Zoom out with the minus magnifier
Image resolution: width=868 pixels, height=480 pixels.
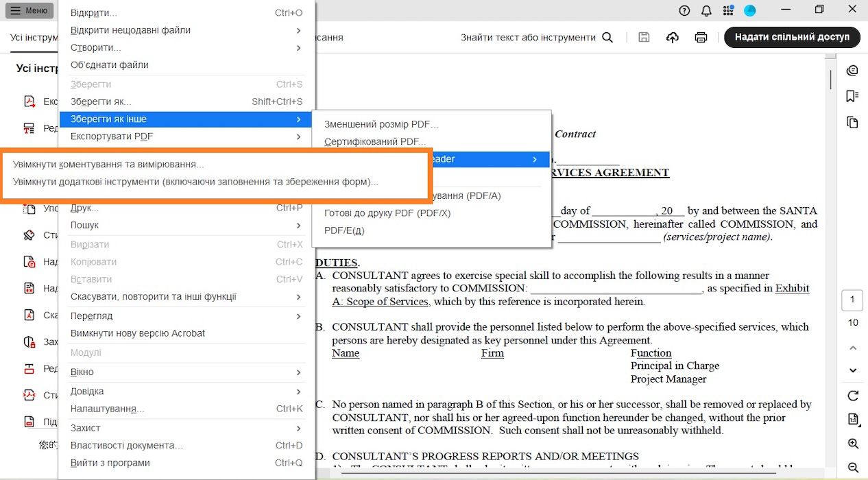click(x=853, y=468)
